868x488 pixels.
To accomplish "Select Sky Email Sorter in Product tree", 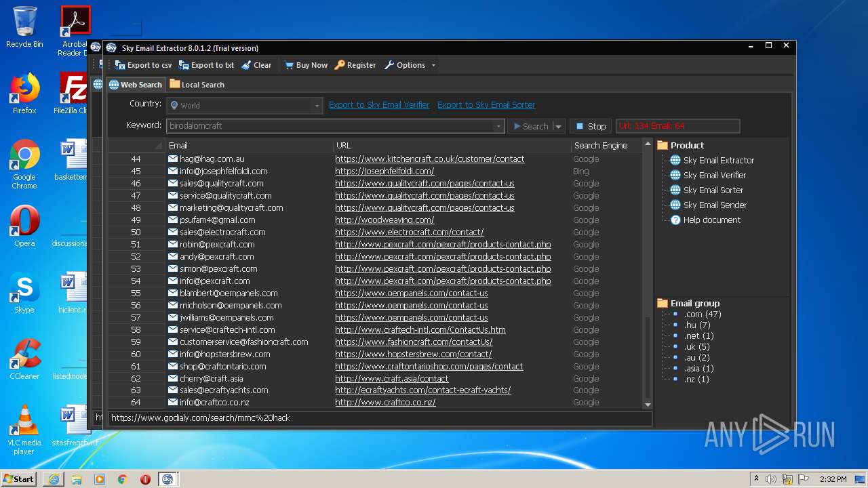I will pyautogui.click(x=713, y=190).
